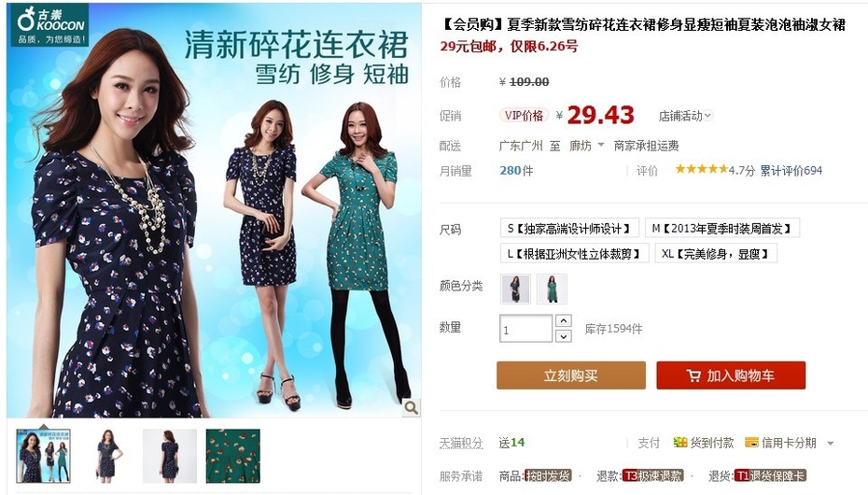Click 立刻购买 buy now button
Screen dimensions: 868x495
(x=570, y=375)
